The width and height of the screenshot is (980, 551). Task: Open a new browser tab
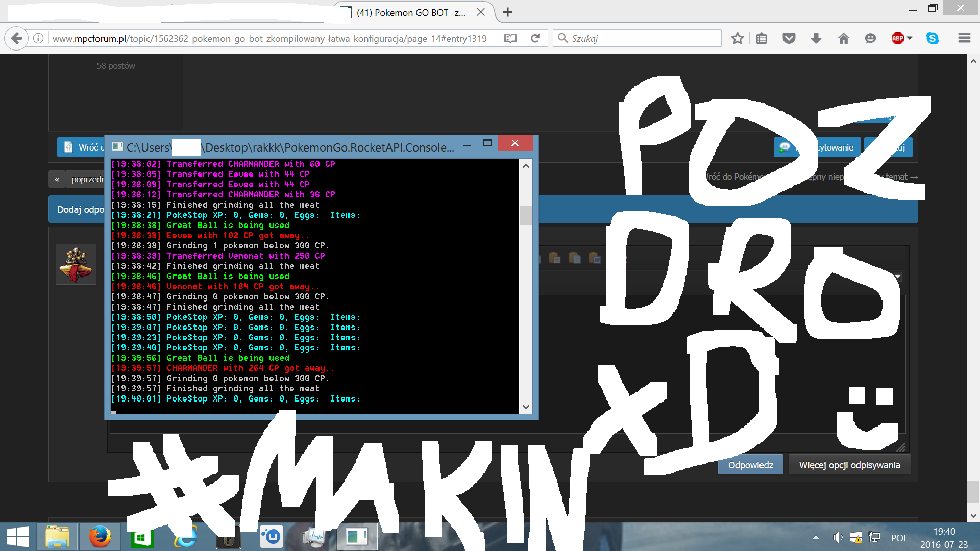[x=508, y=12]
